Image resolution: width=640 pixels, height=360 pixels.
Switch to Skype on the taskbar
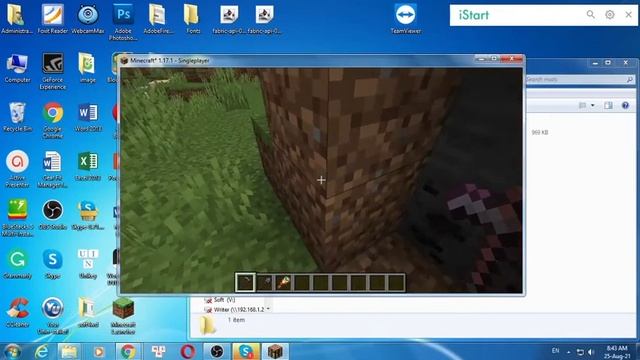point(246,351)
